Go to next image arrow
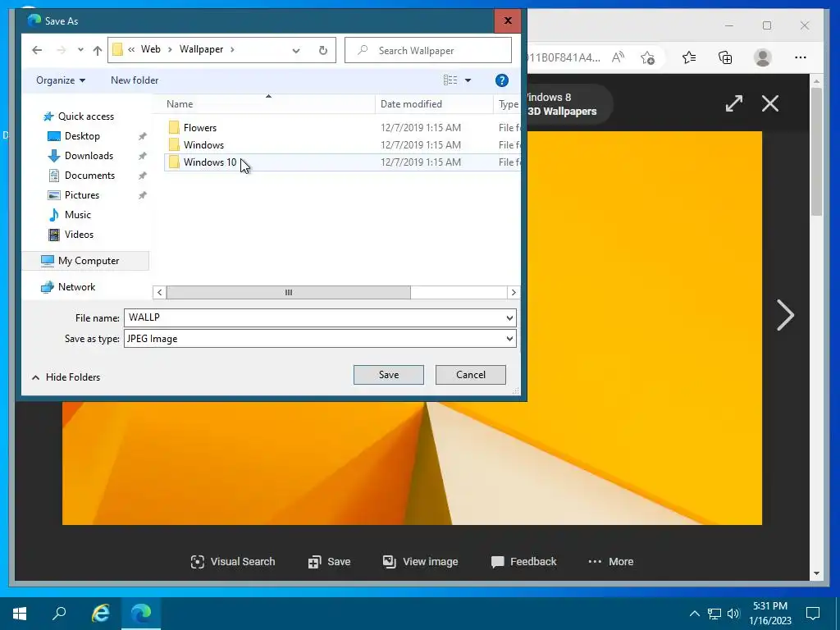 pos(785,315)
